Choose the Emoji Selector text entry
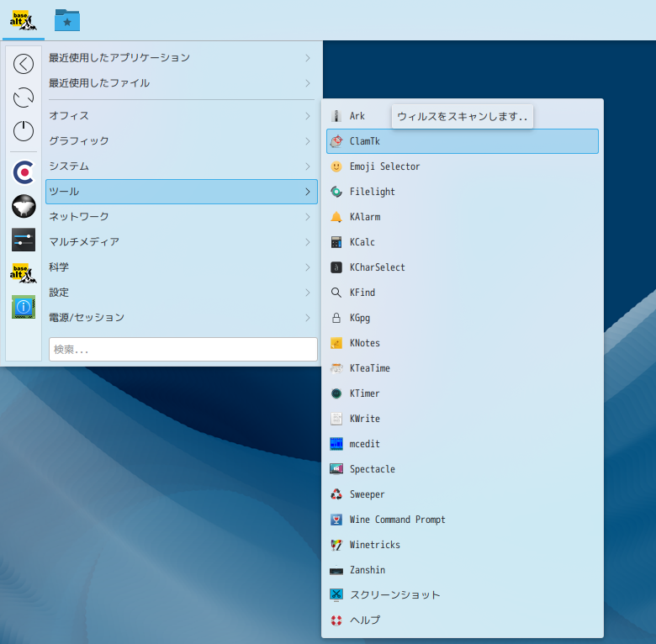Screen dimensions: 656x644 coord(384,166)
